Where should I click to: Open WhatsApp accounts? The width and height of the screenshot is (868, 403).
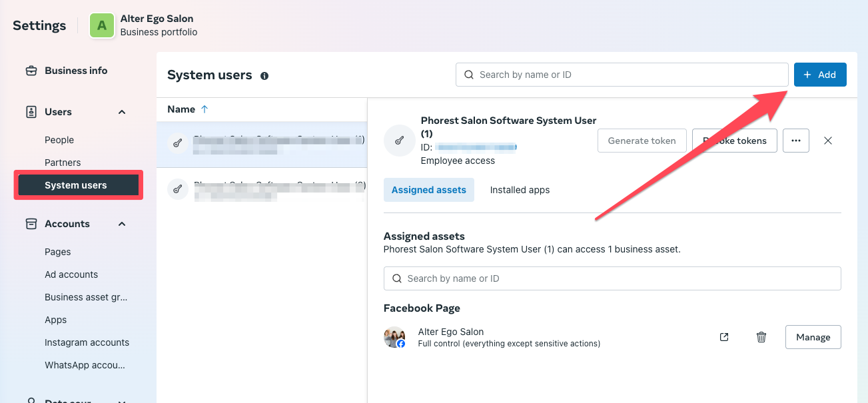(85, 365)
